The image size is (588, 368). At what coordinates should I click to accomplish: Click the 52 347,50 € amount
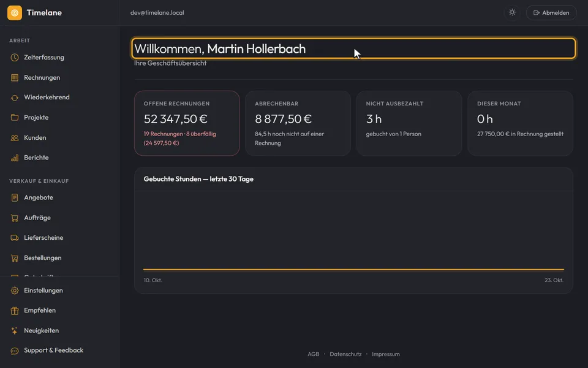click(176, 119)
